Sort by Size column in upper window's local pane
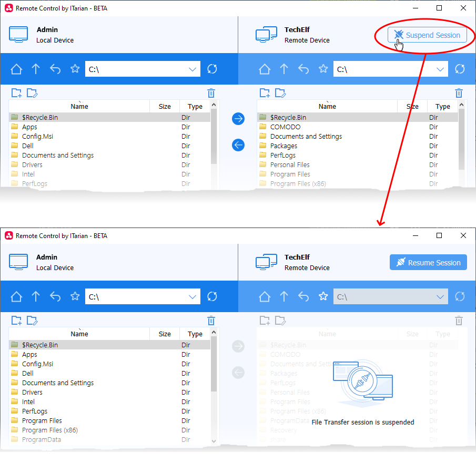The image size is (476, 454). coord(165,106)
